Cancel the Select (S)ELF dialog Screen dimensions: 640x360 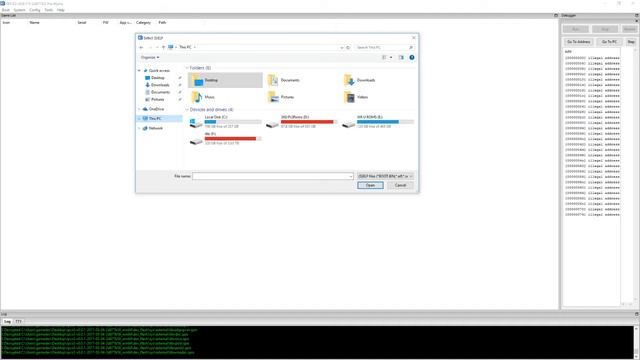coord(400,185)
